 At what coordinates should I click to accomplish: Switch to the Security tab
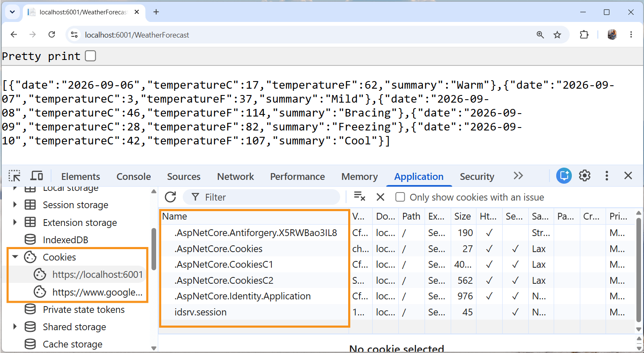[x=477, y=176]
